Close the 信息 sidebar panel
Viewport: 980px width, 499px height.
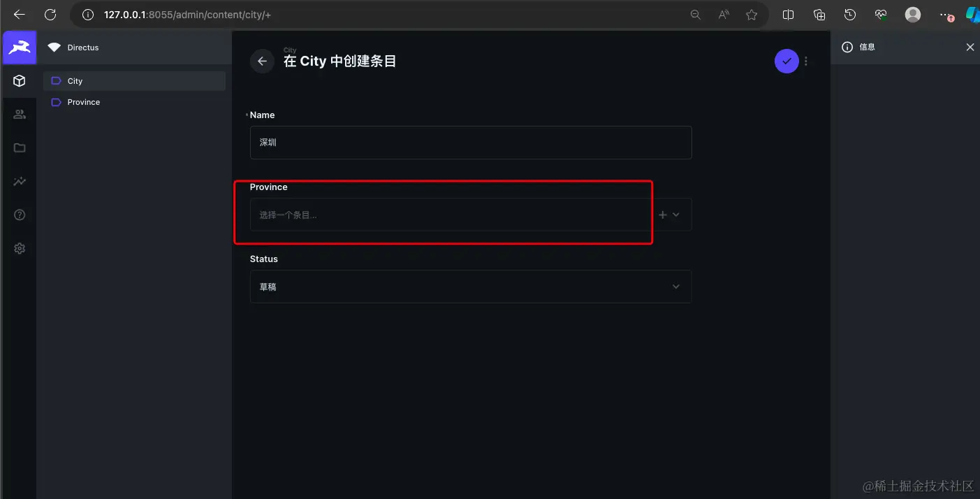point(970,48)
